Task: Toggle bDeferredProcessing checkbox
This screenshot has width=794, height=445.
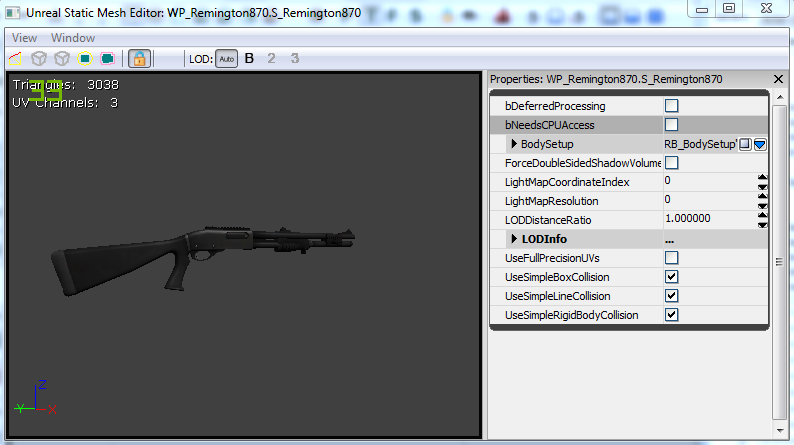Action: (x=671, y=106)
